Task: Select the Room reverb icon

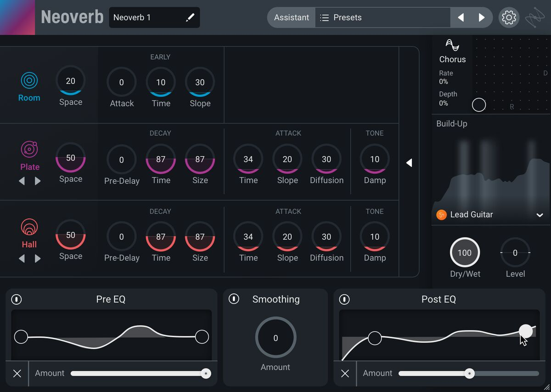Action: (x=29, y=81)
